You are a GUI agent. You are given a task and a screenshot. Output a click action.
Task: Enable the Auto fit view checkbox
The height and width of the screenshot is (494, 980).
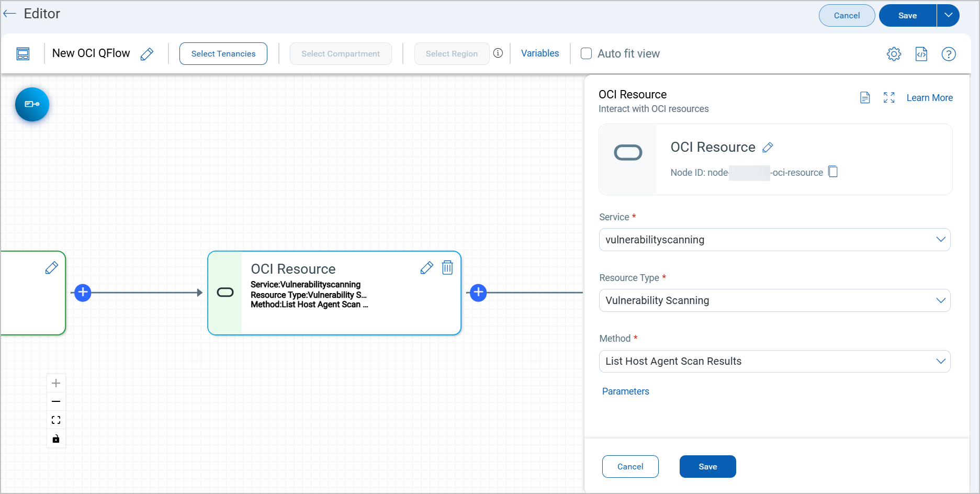click(x=587, y=53)
